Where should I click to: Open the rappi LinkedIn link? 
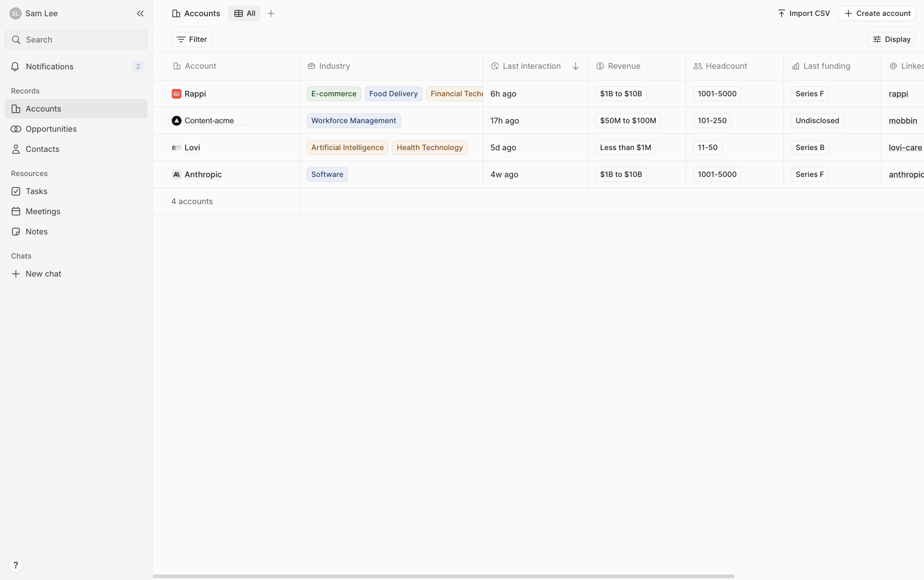coord(898,94)
